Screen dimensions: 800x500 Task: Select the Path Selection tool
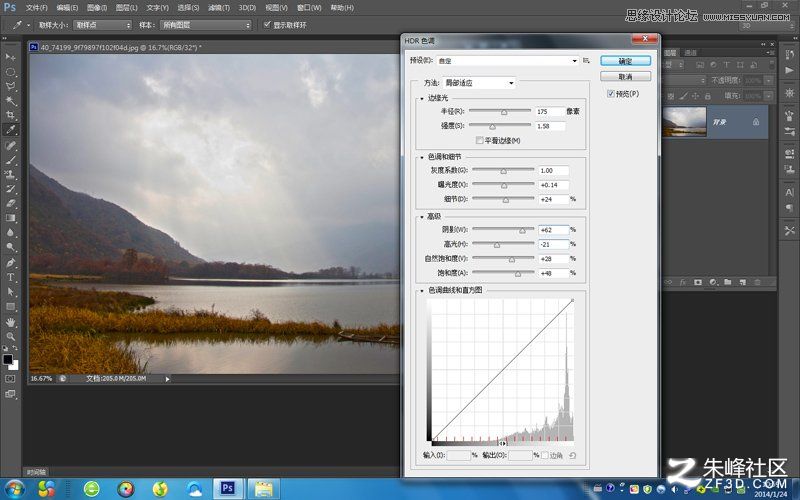pyautogui.click(x=10, y=292)
